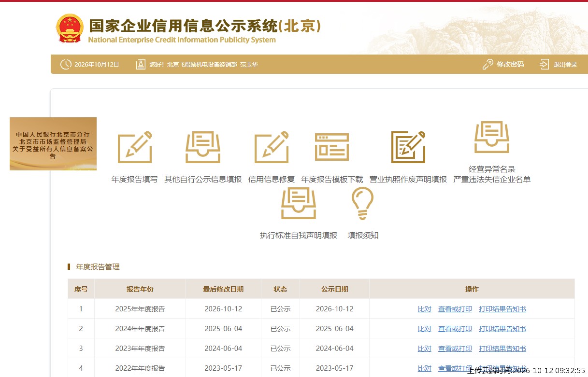Click the clock icon beside date

[x=66, y=64]
